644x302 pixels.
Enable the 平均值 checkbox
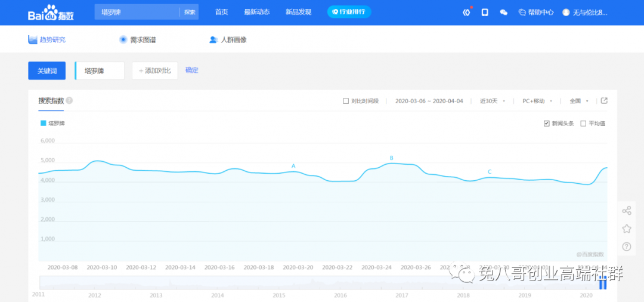[583, 124]
